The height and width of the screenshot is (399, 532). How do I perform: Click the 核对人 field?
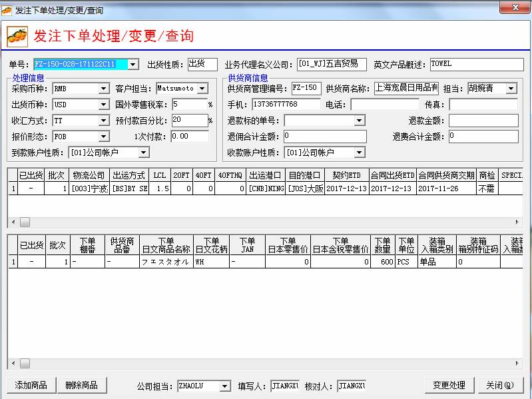(x=352, y=386)
